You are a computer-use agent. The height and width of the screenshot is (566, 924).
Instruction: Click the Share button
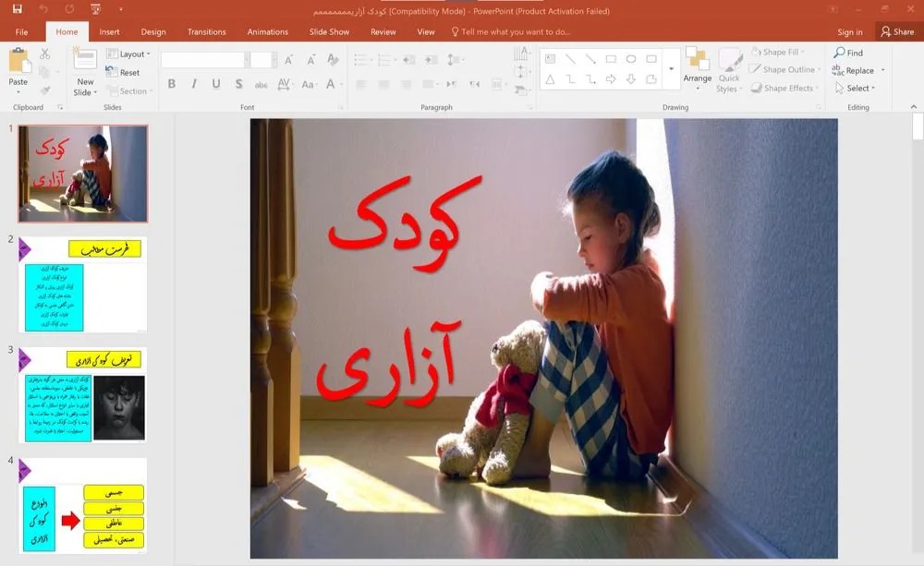[x=897, y=31]
